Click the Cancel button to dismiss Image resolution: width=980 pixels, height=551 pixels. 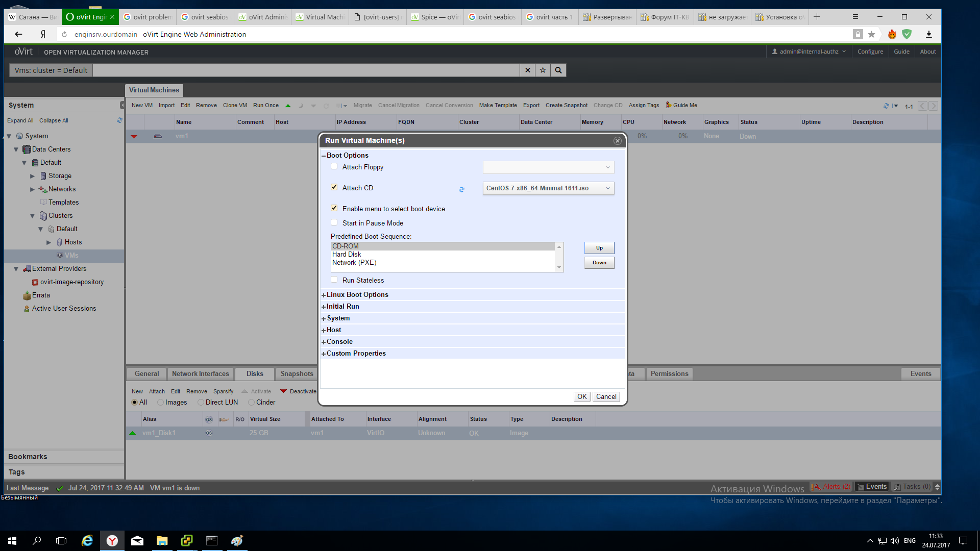606,396
